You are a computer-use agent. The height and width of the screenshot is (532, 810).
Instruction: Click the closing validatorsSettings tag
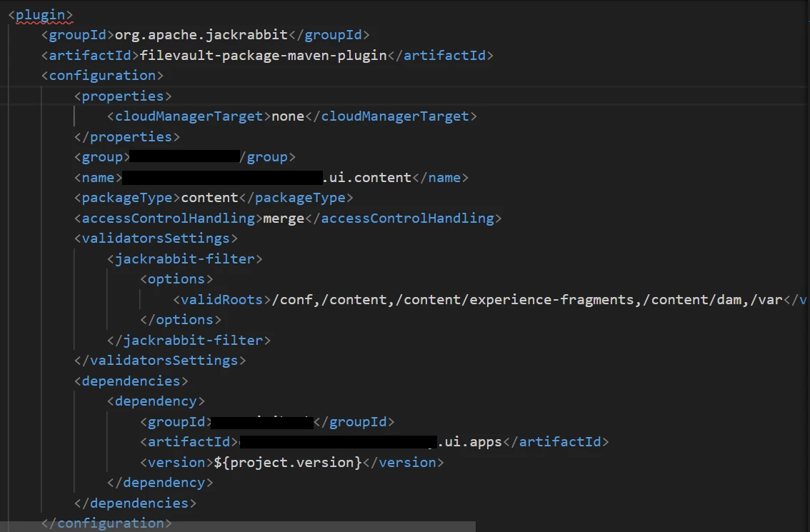point(160,361)
